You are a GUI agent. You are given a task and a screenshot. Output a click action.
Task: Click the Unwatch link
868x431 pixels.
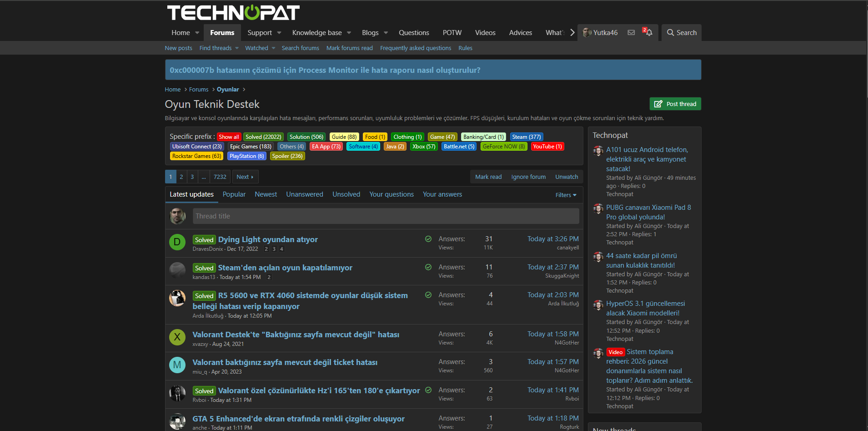pos(567,177)
